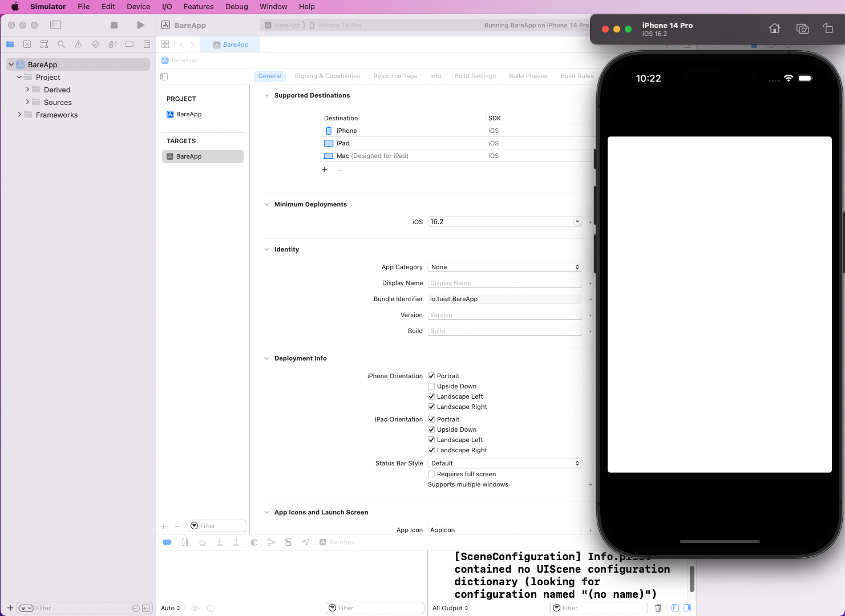Screen dimensions: 845x616
Task: Select the Sources folder
Action: tap(58, 102)
